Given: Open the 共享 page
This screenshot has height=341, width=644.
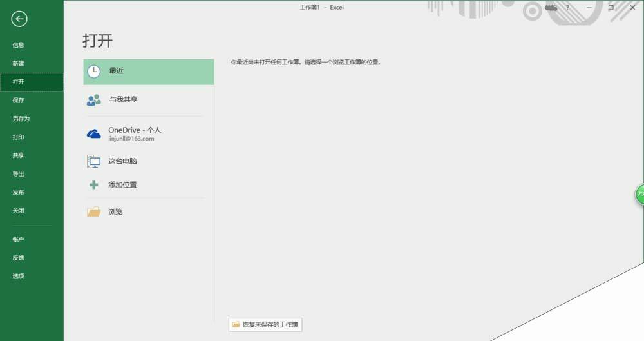Looking at the screenshot, I should [x=18, y=155].
